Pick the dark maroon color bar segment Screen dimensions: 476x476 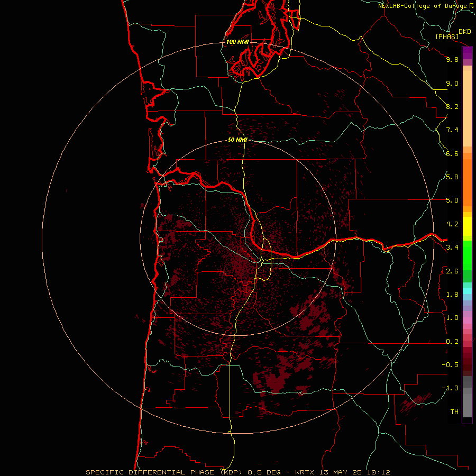coord(467,364)
